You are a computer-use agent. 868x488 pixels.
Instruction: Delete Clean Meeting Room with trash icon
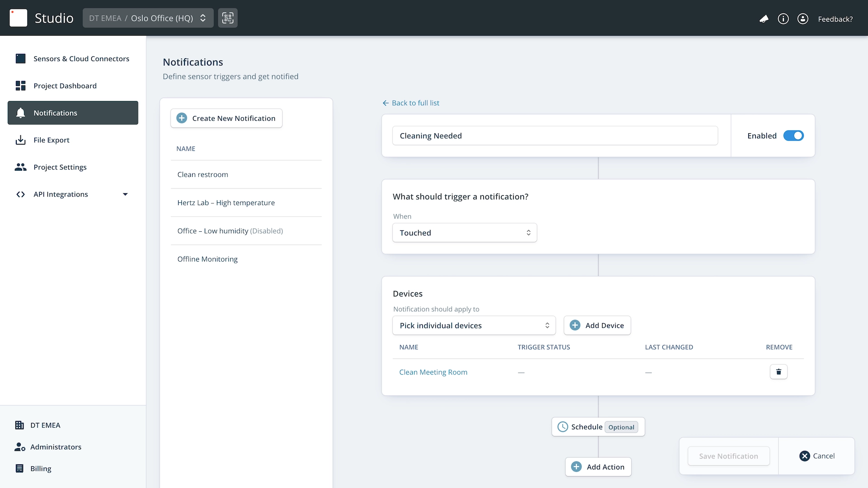pos(778,372)
